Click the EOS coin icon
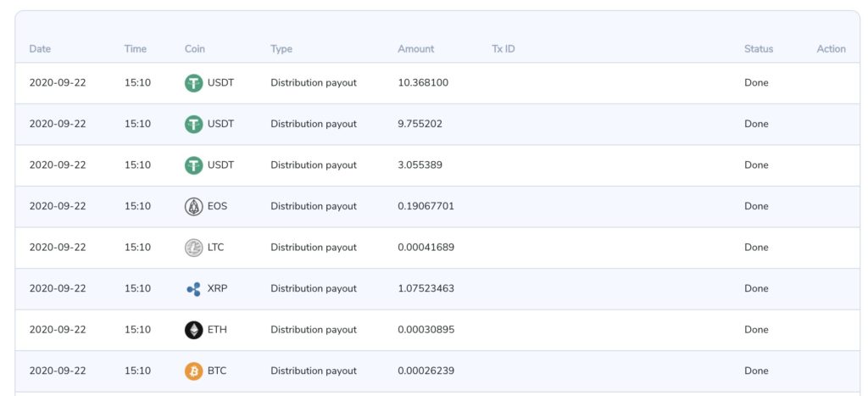 click(194, 206)
